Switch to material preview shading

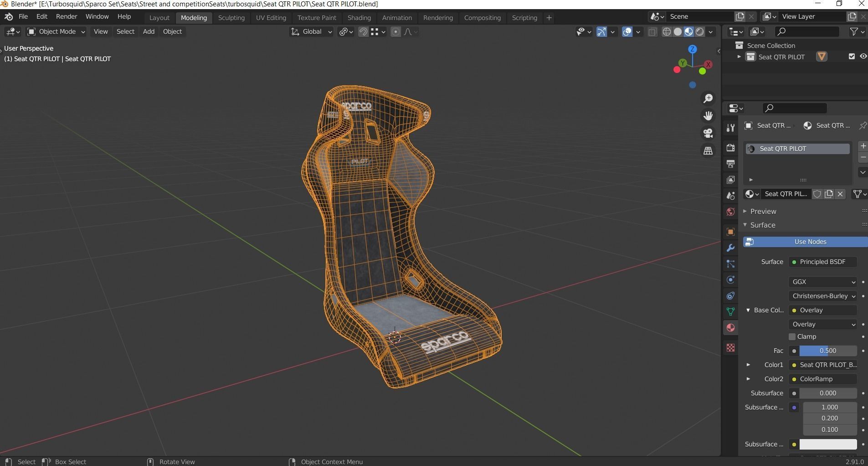coord(688,31)
